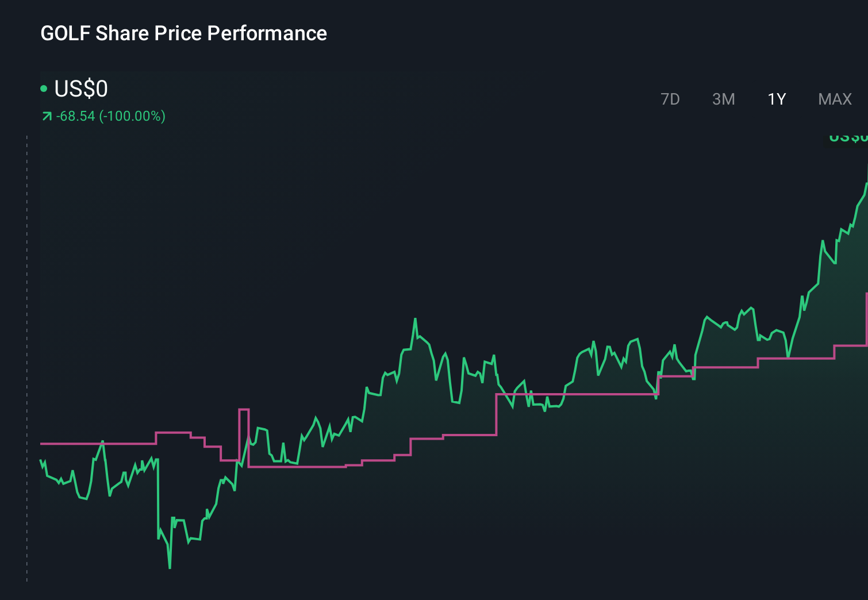The height and width of the screenshot is (600, 868).
Task: Open the price detail via the US$0 readout
Action: [x=80, y=88]
